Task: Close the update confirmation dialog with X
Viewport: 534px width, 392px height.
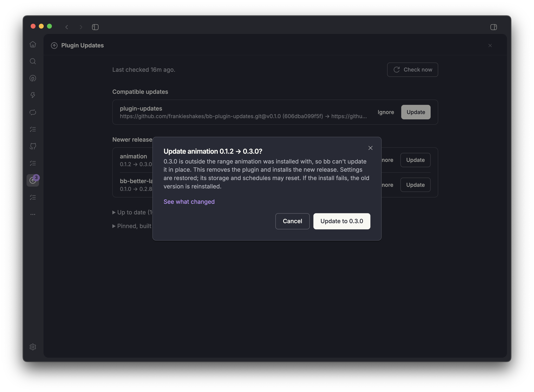Action: point(370,148)
